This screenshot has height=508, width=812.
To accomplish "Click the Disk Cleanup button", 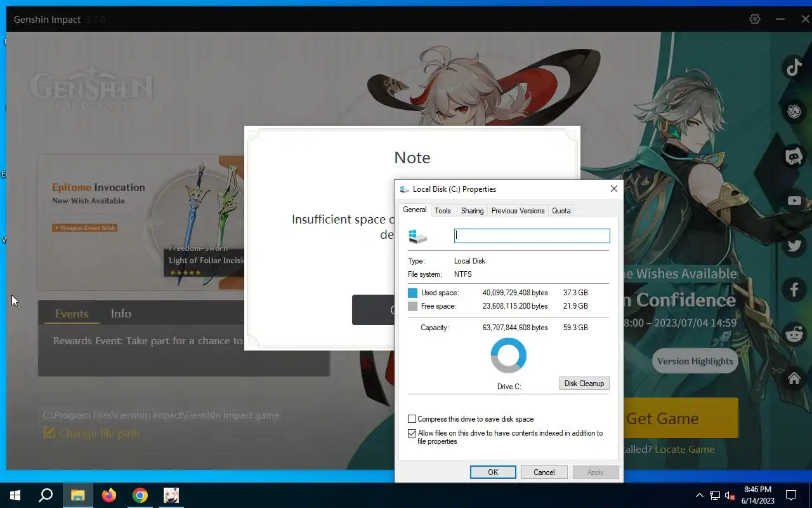I will [584, 384].
